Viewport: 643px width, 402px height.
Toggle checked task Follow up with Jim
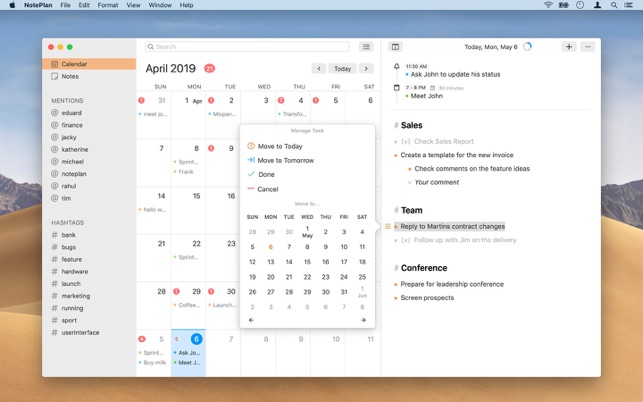click(x=406, y=240)
